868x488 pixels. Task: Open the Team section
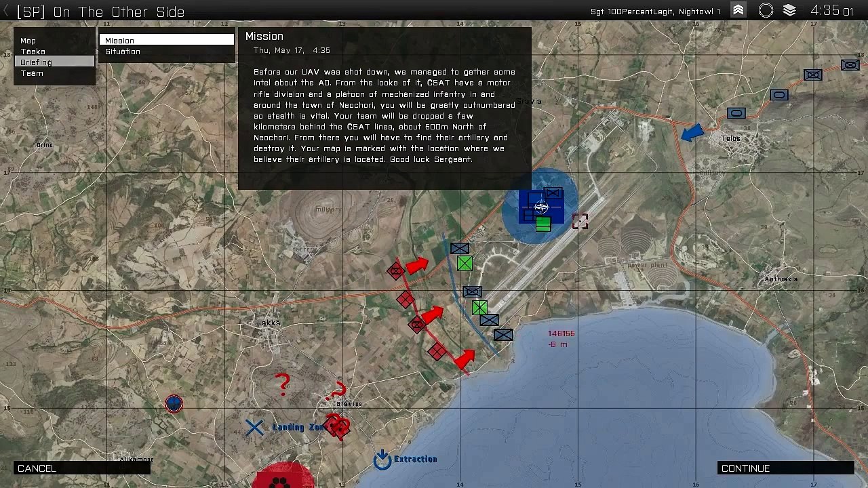point(32,73)
